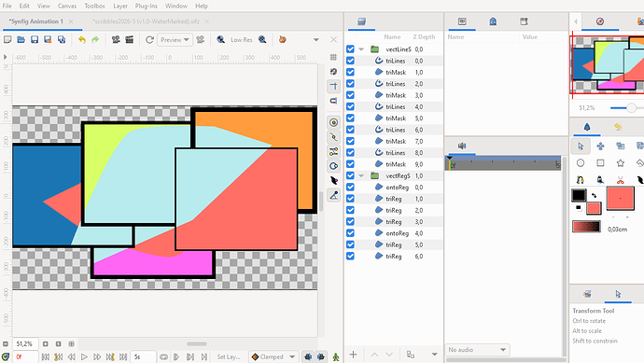Click the Redo arrow icon
Screen dimensions: 644x363
pos(95,39)
